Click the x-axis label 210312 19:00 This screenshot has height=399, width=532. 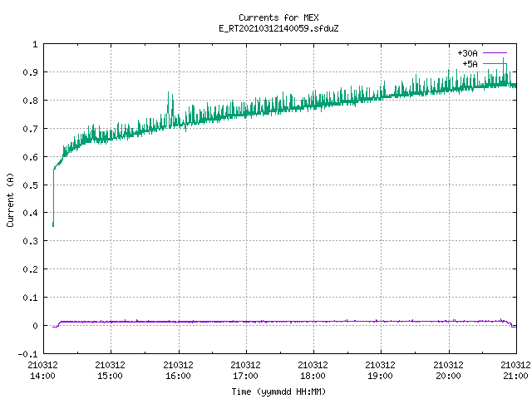(380, 370)
